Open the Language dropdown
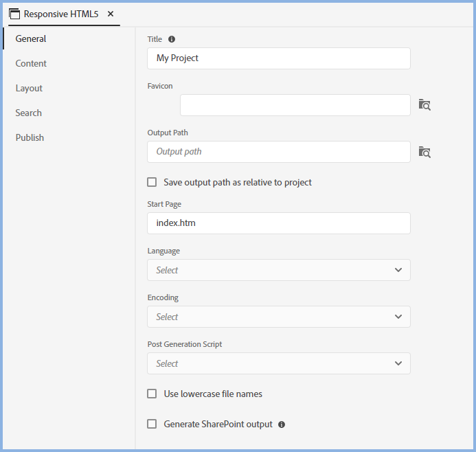The image size is (476, 452). [278, 270]
